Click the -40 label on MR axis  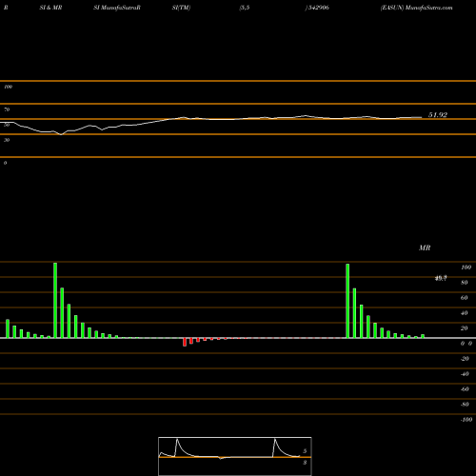pyautogui.click(x=465, y=374)
